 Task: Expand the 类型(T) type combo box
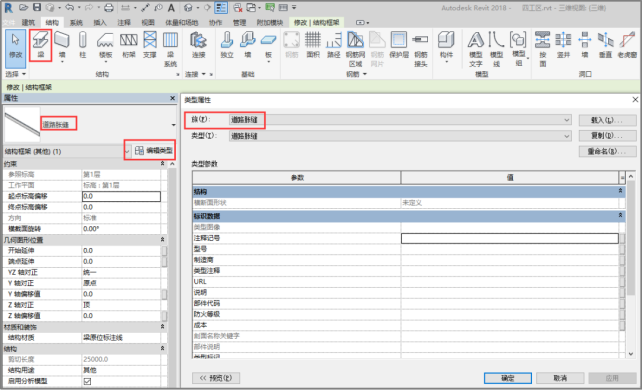[567, 136]
